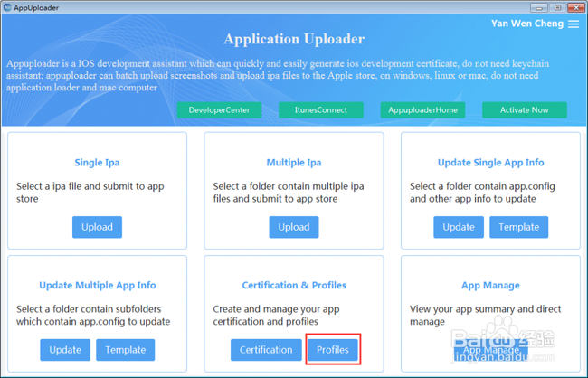Go to AppuploaderHome
588x378 pixels.
(422, 110)
